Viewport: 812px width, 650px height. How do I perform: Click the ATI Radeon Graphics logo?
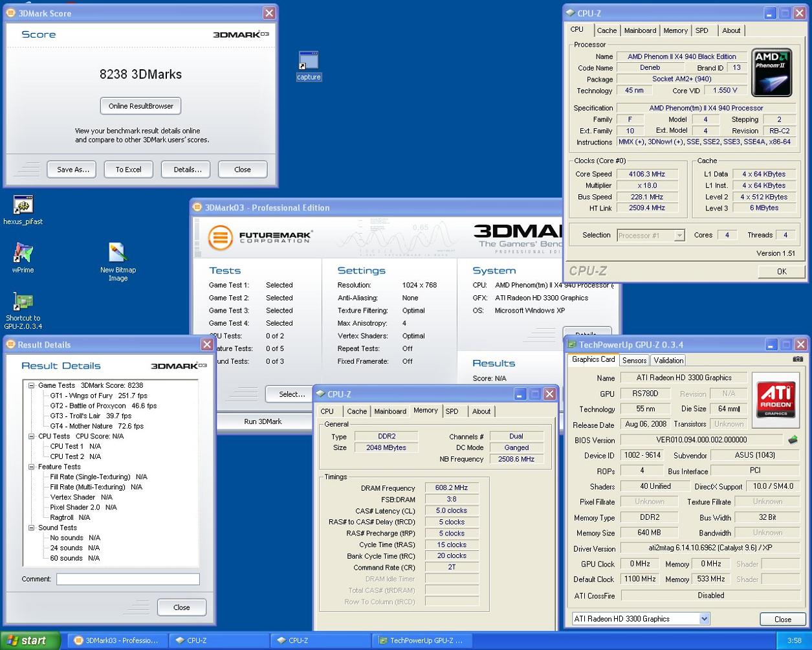coord(776,399)
